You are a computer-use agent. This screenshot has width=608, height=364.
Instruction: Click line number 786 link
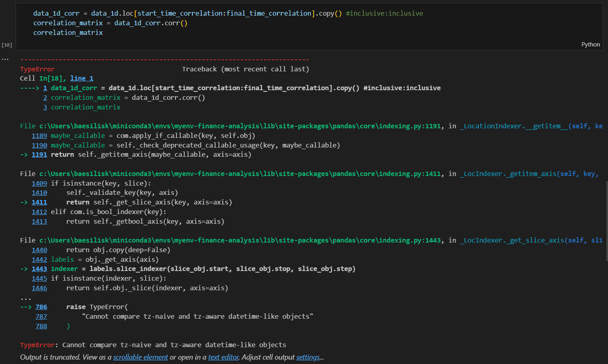pyautogui.click(x=41, y=307)
